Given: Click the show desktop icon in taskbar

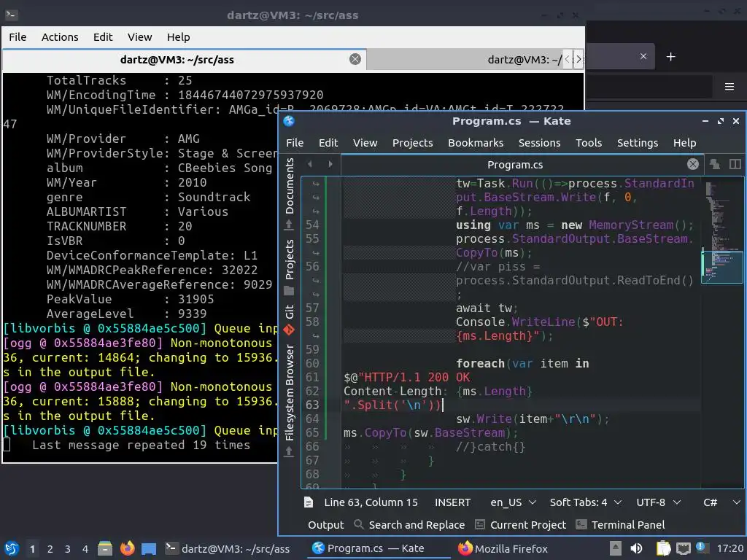Looking at the screenshot, I should pos(149,548).
